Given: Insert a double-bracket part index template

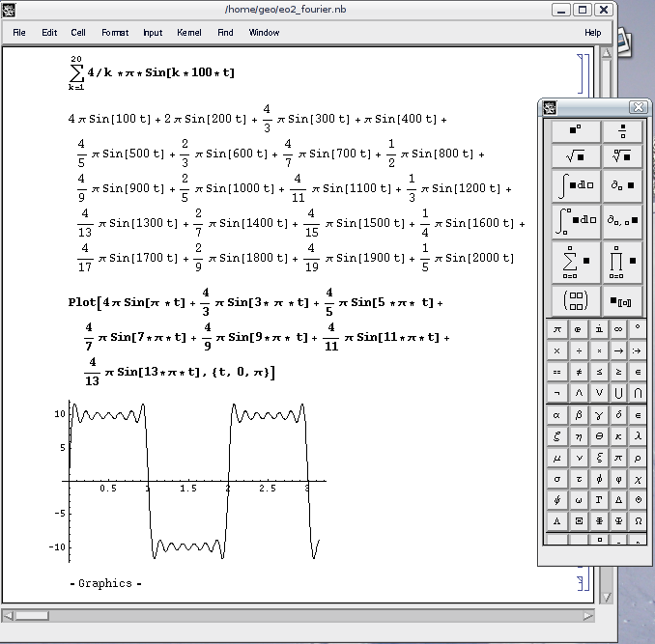Looking at the screenshot, I should 622,301.
